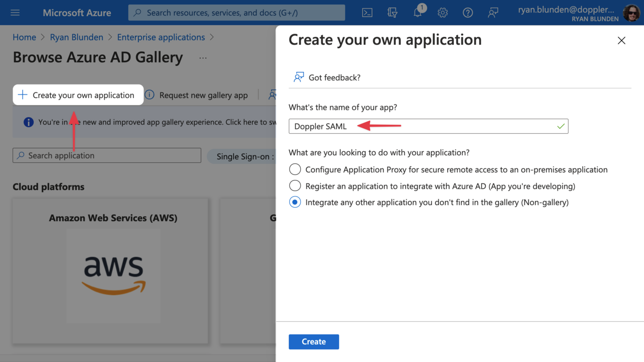
Task: Click the magnifier icon in Search application box
Action: tap(21, 155)
